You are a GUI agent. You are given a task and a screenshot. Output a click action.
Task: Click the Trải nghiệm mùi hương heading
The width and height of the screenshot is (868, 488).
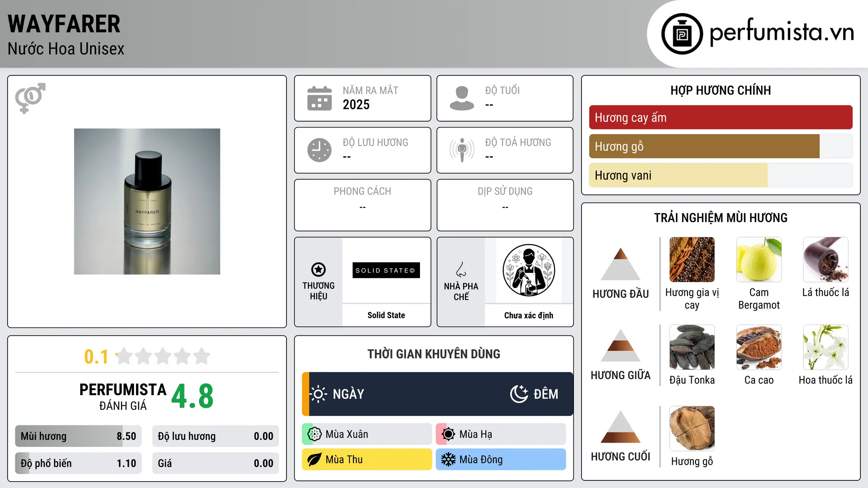[721, 218]
